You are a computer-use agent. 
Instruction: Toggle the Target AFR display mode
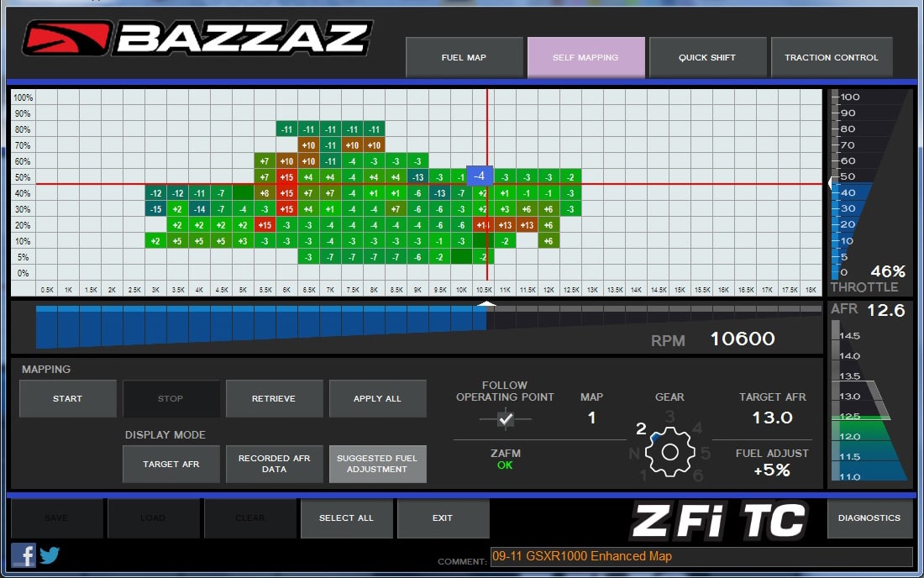point(171,464)
